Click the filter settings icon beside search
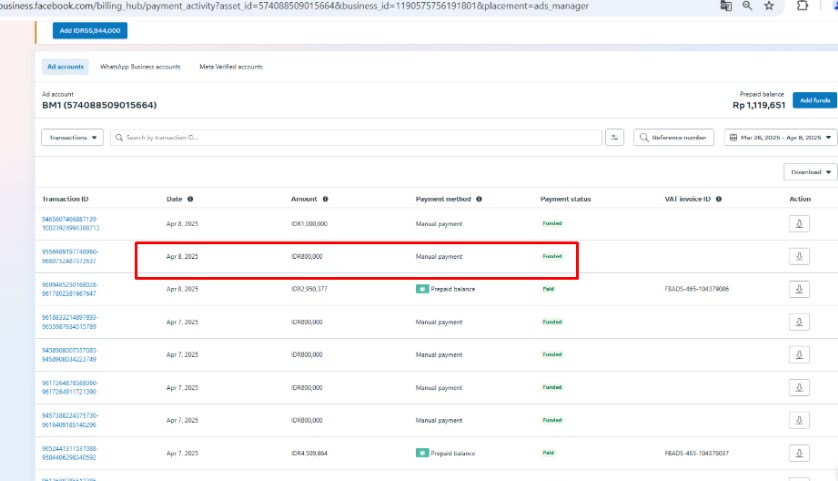The height and width of the screenshot is (481, 838). click(x=615, y=137)
